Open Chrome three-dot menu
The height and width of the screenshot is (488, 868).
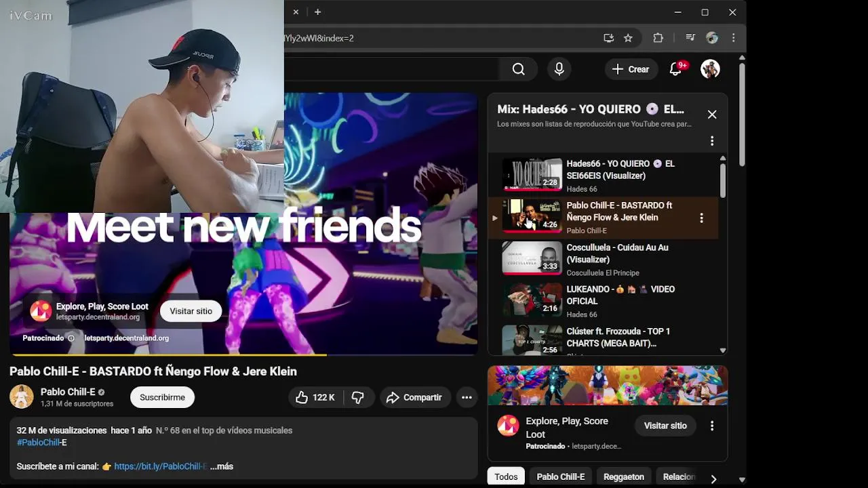tap(733, 38)
